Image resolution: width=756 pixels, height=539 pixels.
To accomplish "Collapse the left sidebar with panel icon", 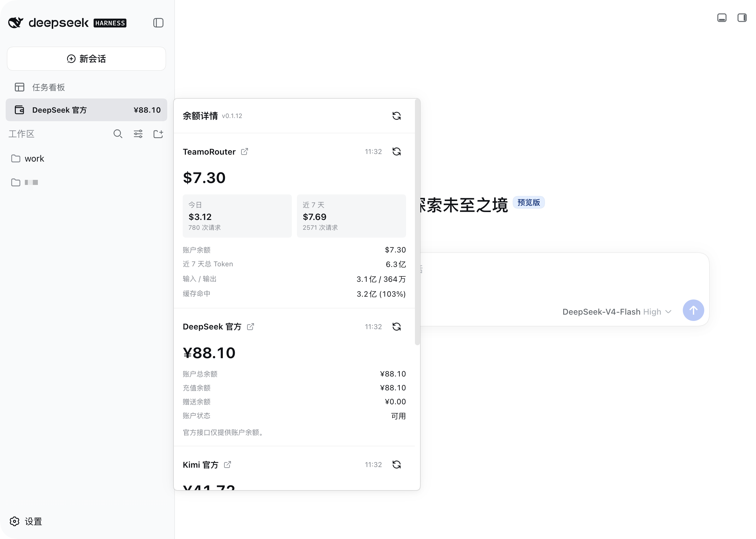I will coord(158,23).
